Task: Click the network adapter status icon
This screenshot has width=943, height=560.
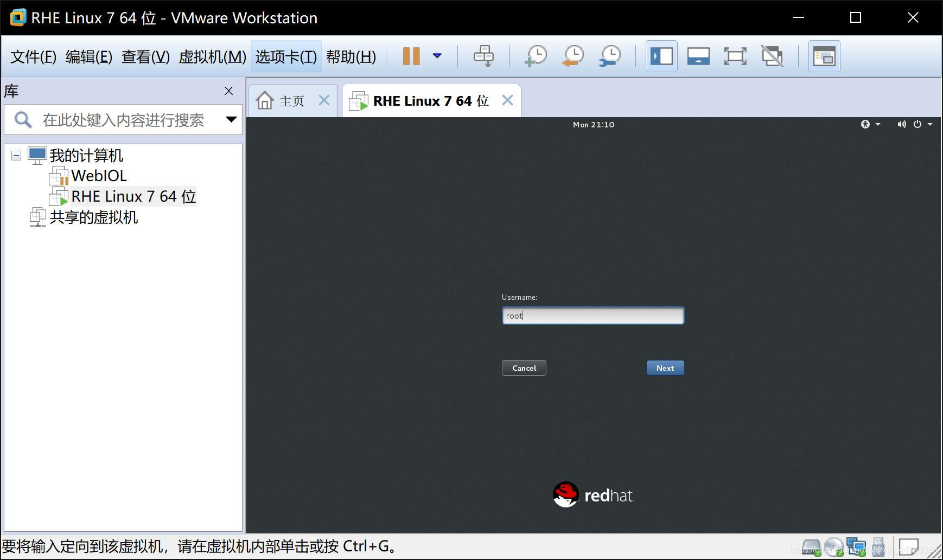Action: click(x=856, y=547)
